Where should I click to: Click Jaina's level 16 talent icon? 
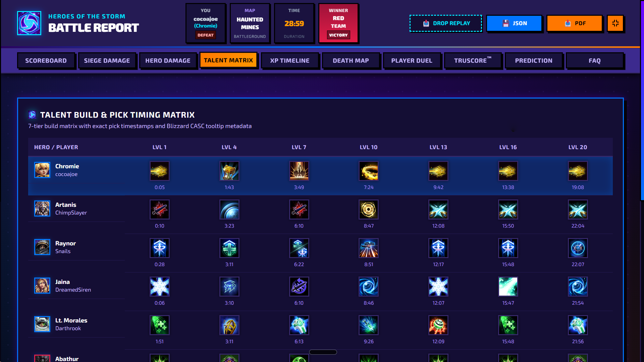(x=508, y=287)
